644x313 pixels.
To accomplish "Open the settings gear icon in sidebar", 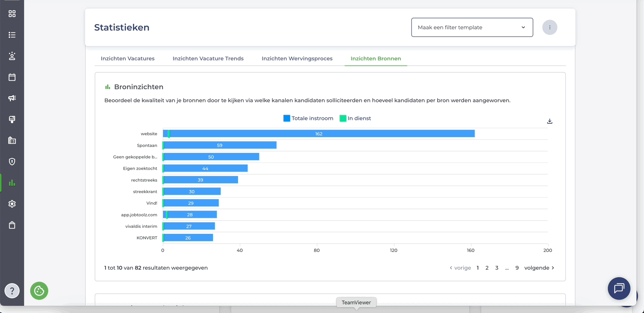I will (x=12, y=204).
